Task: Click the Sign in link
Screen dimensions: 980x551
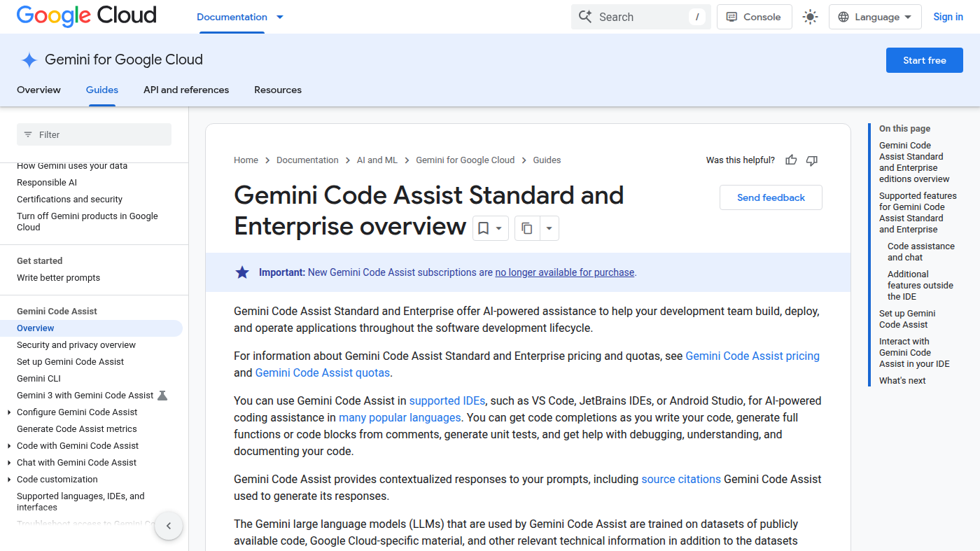Action: (948, 17)
